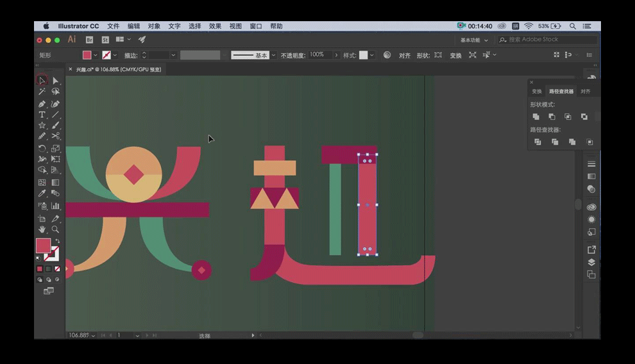
Task: Open Adobe Bridge via Br icon
Action: tap(89, 40)
